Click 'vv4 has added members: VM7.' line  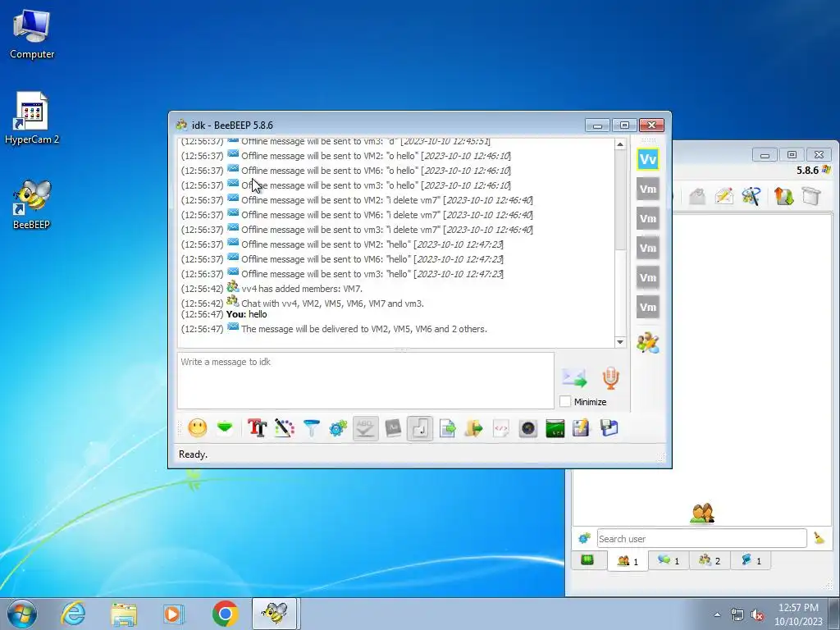302,289
